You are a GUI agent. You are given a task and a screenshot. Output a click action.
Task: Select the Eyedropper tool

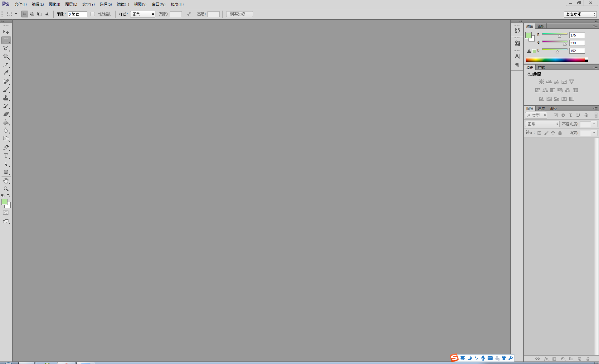pyautogui.click(x=6, y=73)
